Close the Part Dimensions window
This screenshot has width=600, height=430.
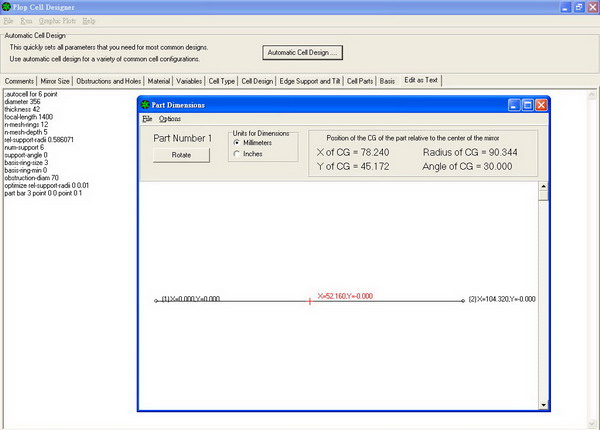[x=541, y=104]
